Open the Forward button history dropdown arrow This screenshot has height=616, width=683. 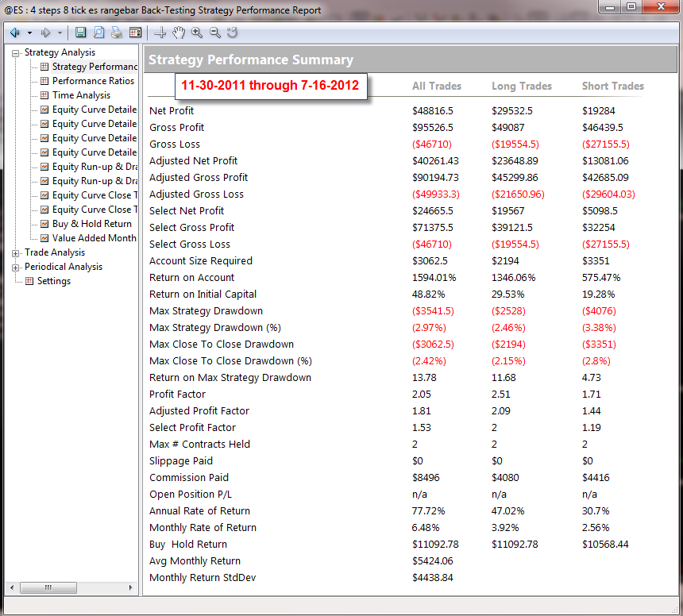click(x=60, y=33)
